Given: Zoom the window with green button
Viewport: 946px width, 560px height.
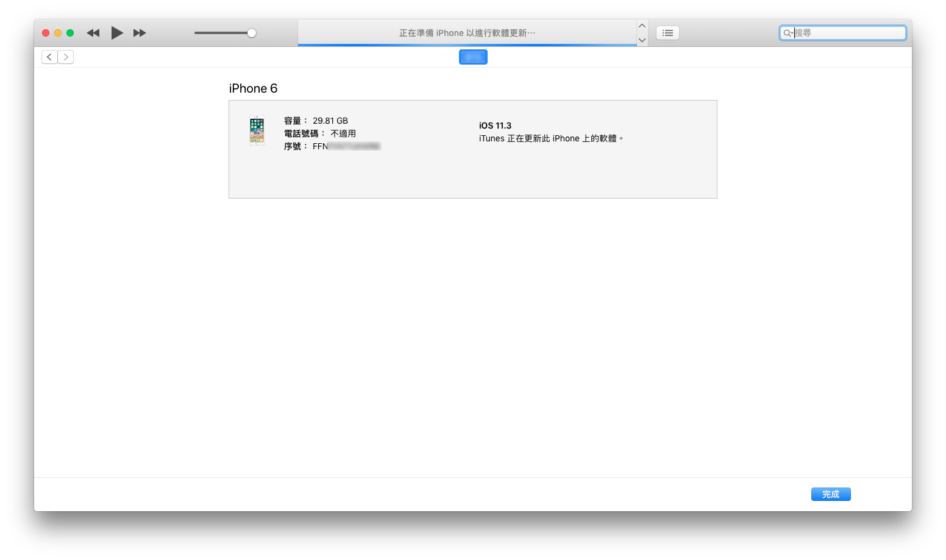Looking at the screenshot, I should coord(70,33).
